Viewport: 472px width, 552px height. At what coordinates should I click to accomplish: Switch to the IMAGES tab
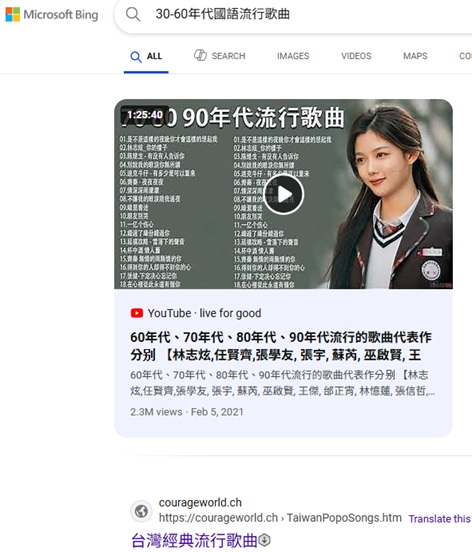point(293,56)
